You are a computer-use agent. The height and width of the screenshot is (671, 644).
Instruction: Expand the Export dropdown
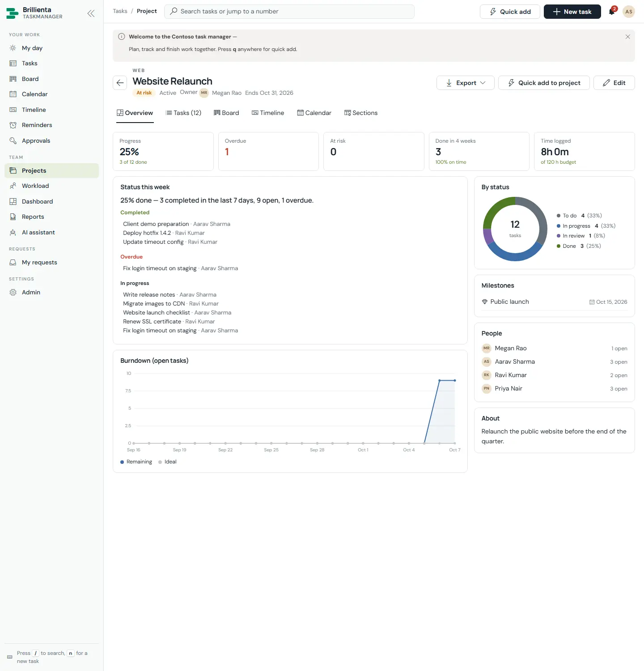pos(465,83)
